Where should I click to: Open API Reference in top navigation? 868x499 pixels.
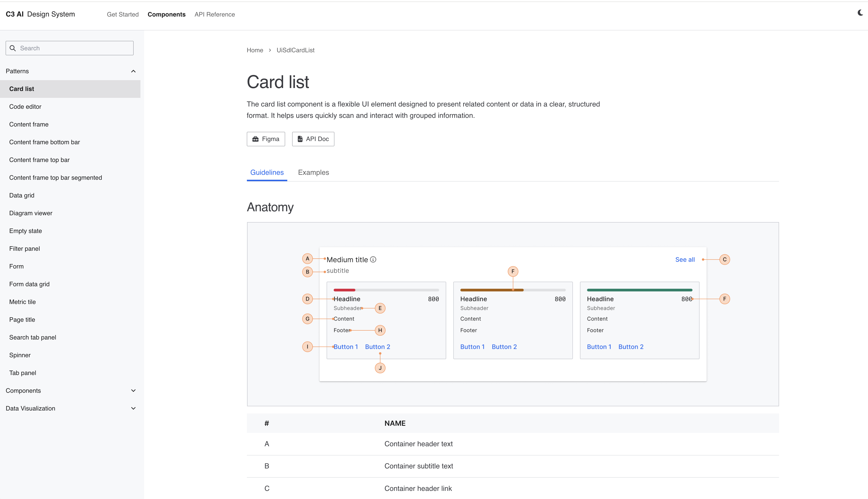pos(215,14)
